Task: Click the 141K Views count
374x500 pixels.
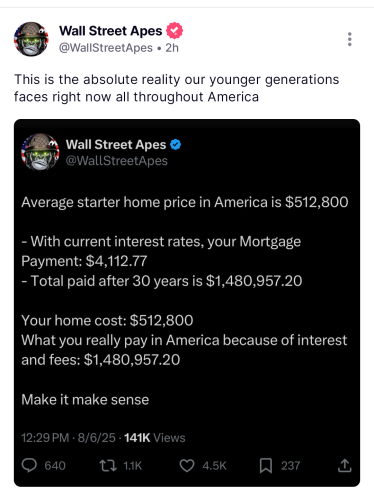Action: point(155,438)
